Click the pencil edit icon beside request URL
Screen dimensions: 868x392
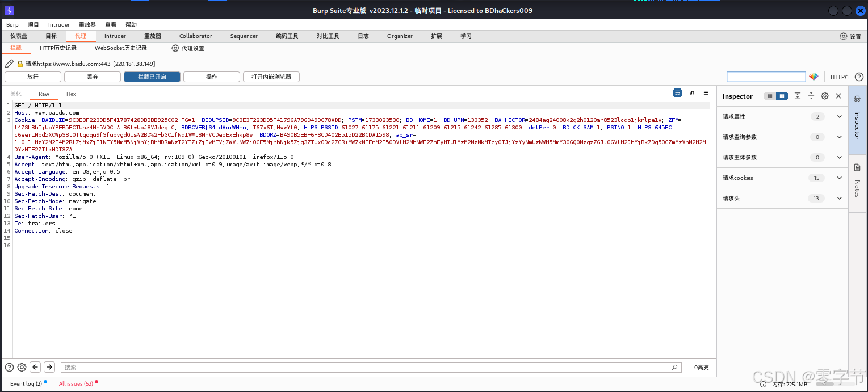coord(9,64)
